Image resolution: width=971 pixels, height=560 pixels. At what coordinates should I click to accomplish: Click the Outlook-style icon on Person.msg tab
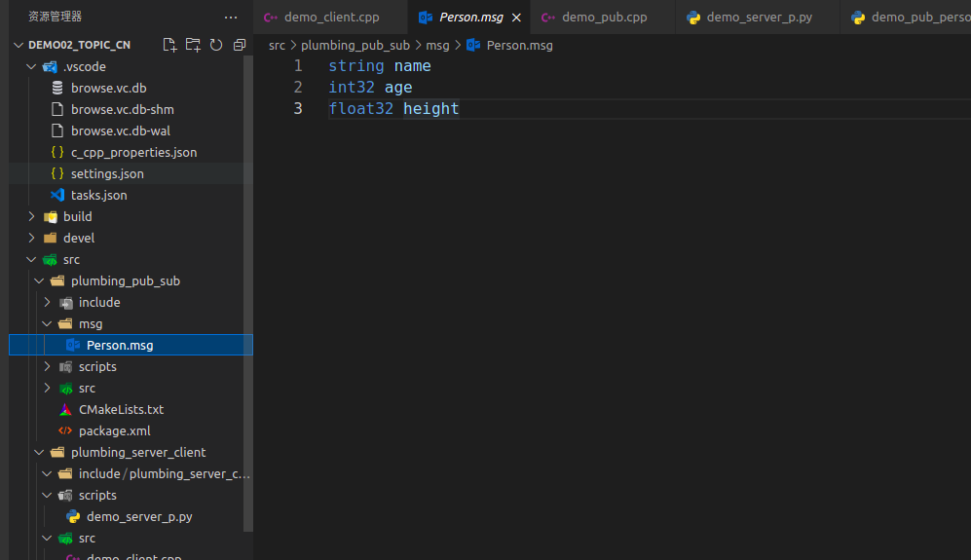pyautogui.click(x=426, y=18)
